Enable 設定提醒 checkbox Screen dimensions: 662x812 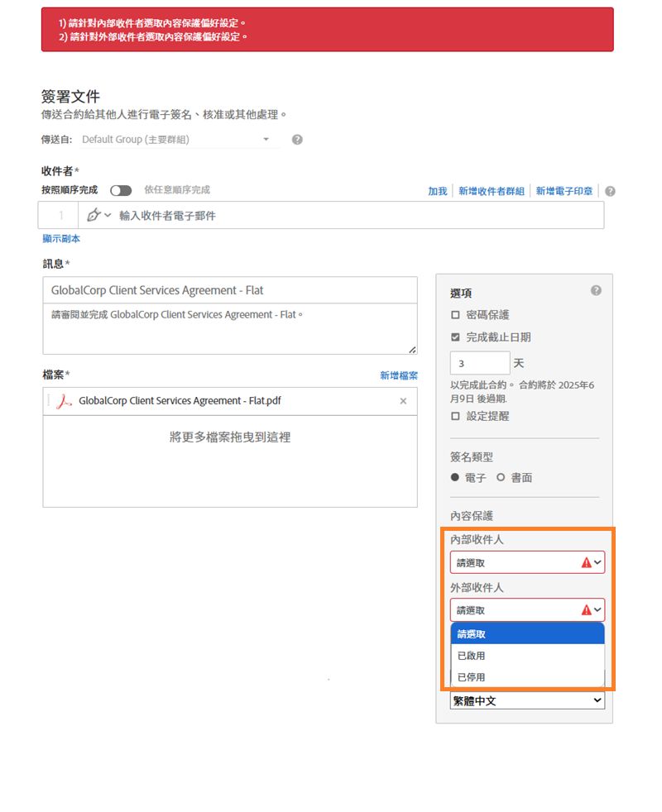tap(455, 416)
